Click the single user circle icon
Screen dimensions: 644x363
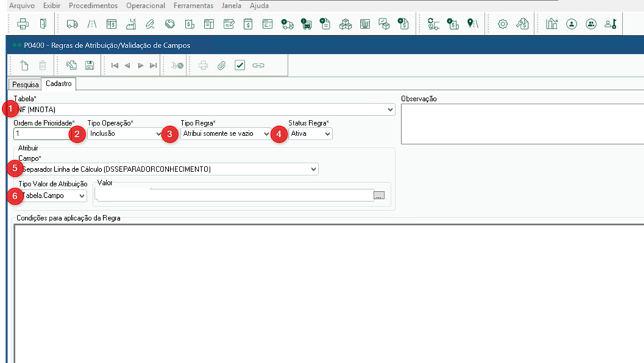click(571, 24)
